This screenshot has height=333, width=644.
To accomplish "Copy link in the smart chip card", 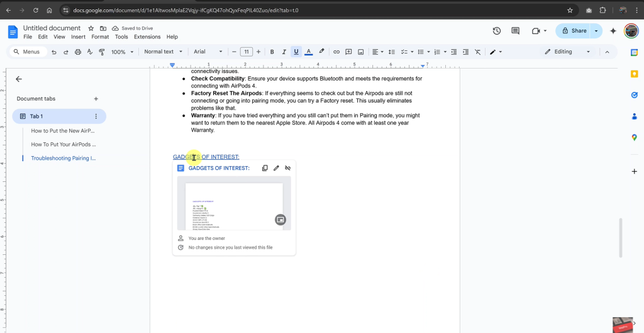I will 265,168.
